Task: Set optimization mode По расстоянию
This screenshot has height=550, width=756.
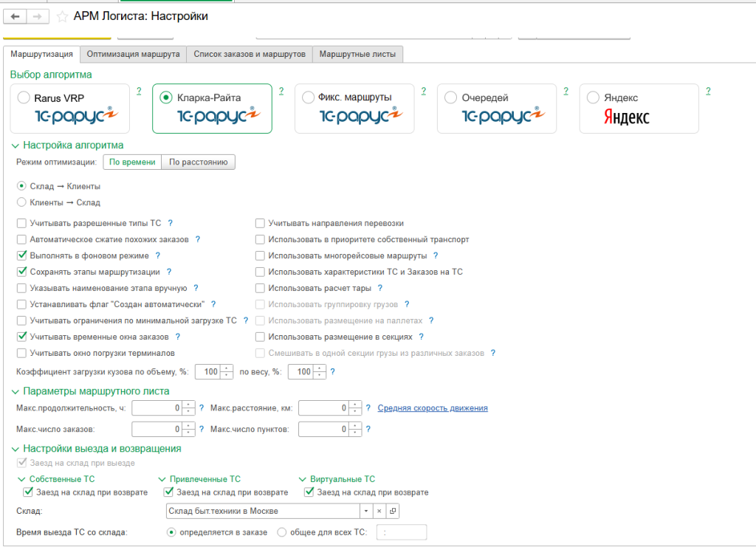Action: coord(198,162)
